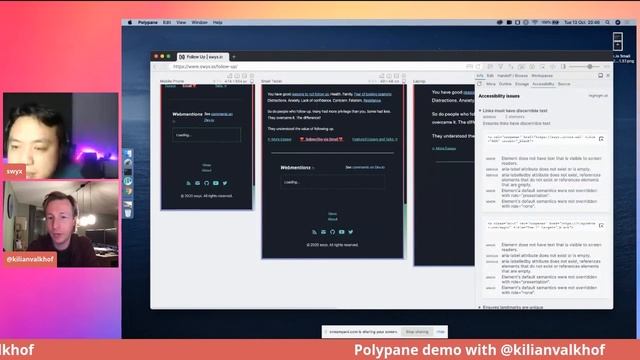
Task: Click the element inspector icon beside the Meta tab
Action: [x=480, y=84]
